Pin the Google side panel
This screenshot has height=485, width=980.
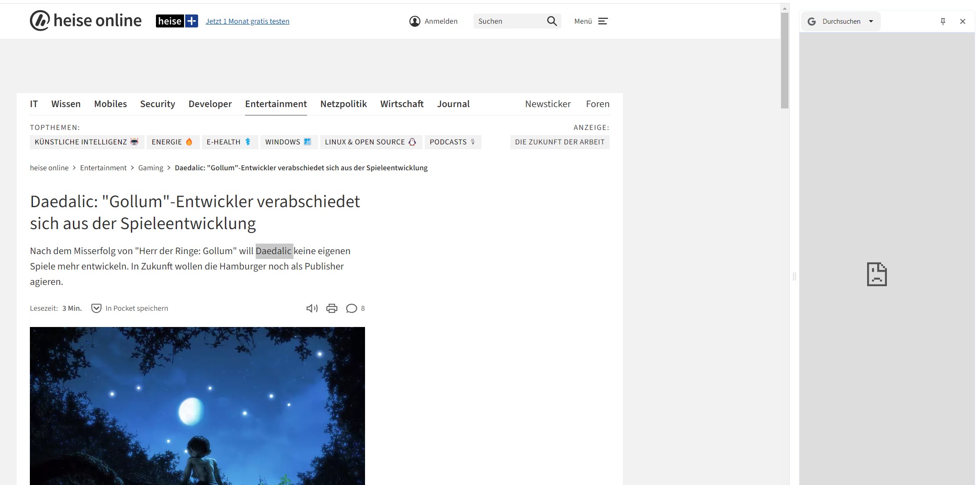point(943,22)
